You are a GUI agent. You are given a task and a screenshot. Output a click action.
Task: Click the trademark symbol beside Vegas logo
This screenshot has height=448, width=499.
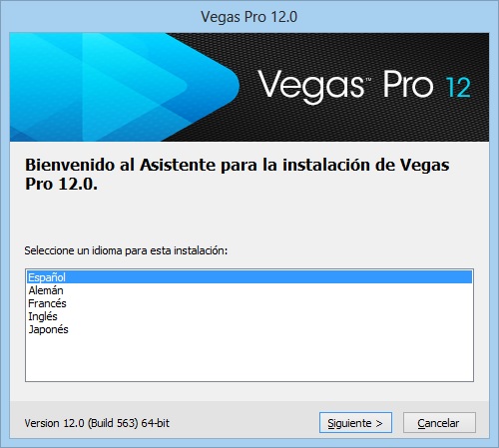click(368, 80)
